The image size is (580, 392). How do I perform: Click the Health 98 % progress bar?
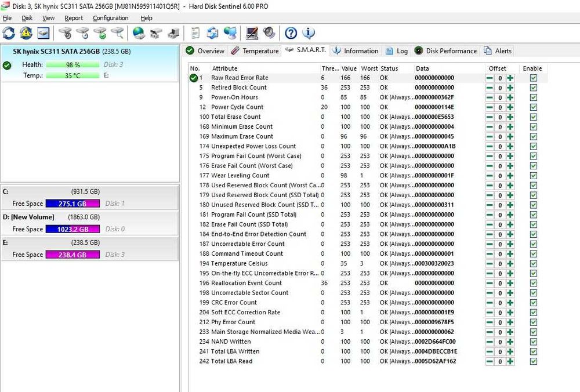click(x=73, y=65)
